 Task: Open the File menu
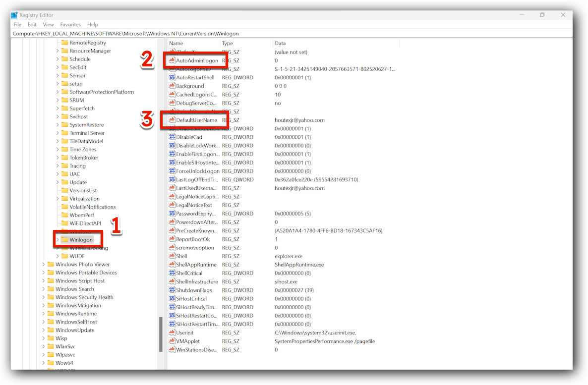17,24
